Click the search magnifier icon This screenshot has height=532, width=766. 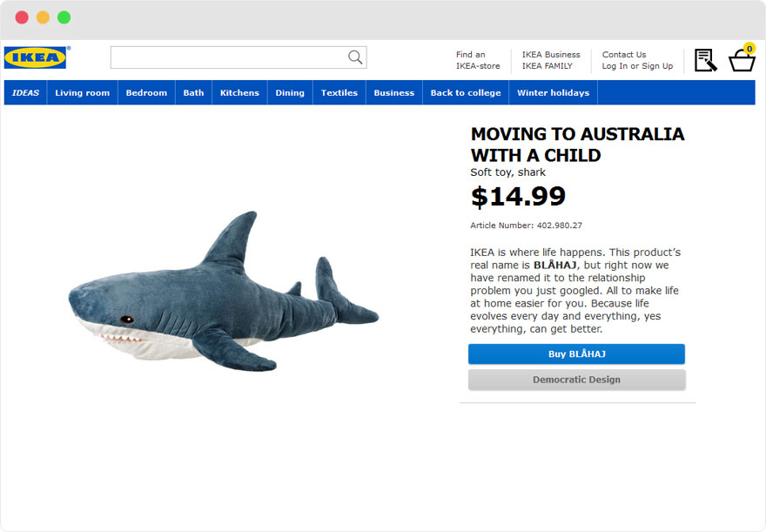[x=355, y=57]
